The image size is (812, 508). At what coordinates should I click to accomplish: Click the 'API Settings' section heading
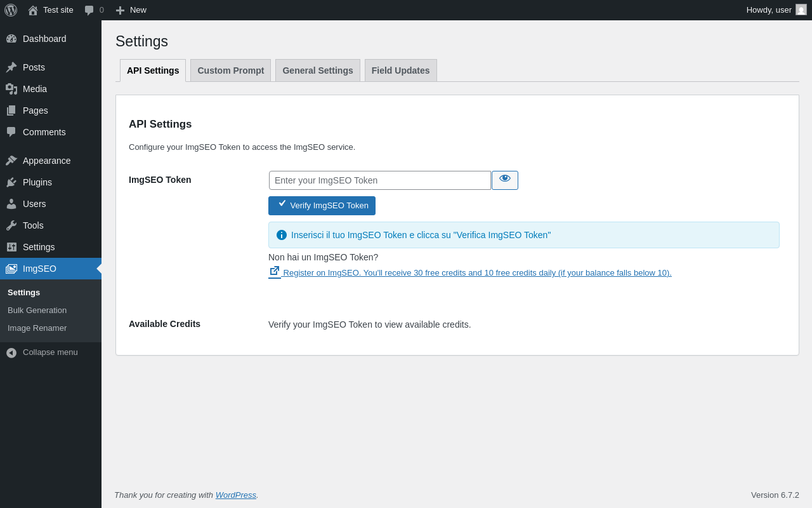[x=160, y=124]
